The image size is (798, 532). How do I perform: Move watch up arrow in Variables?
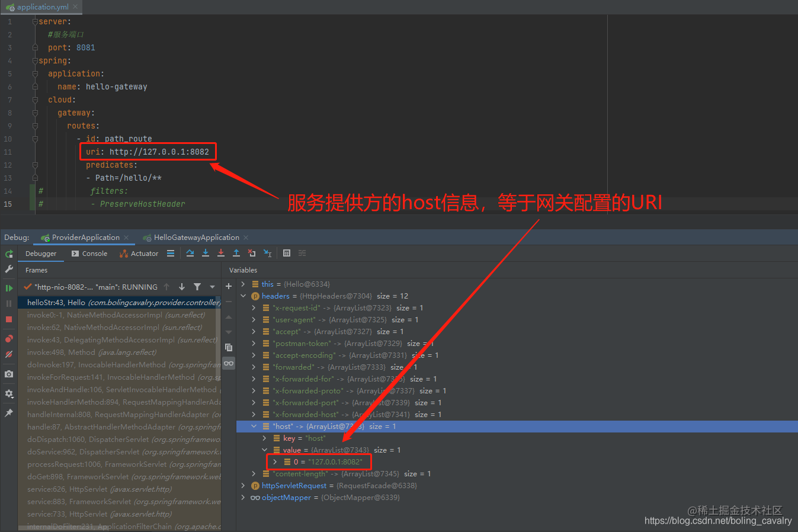[x=229, y=317]
